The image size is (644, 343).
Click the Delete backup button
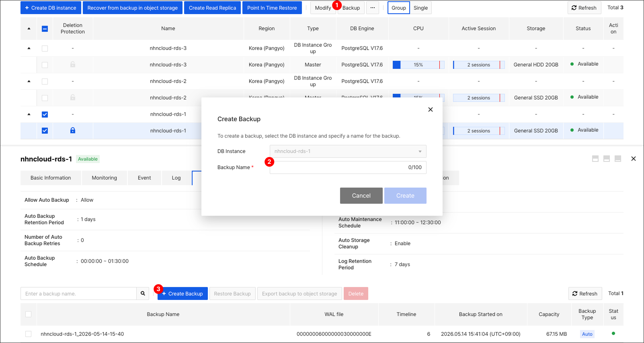(x=356, y=293)
